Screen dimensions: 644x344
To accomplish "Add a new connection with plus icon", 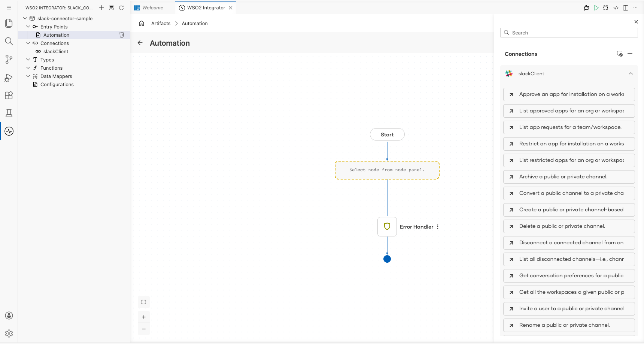I will click(630, 54).
